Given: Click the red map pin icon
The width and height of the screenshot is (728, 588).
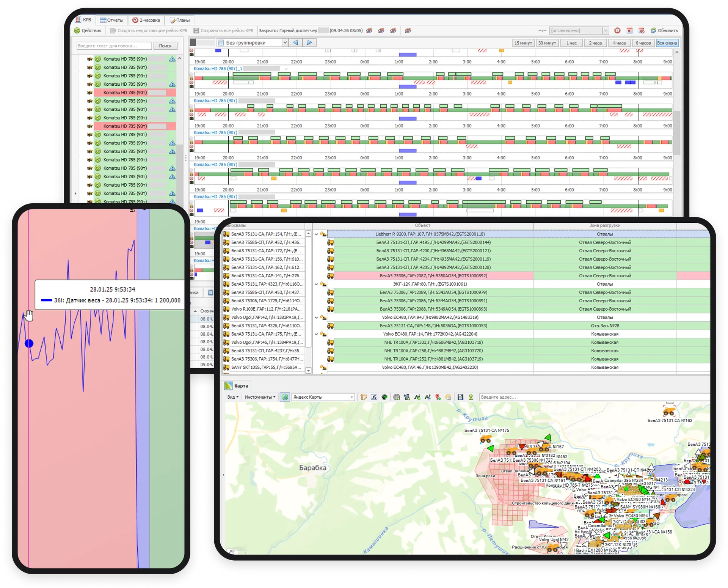Looking at the screenshot, I should 438,397.
